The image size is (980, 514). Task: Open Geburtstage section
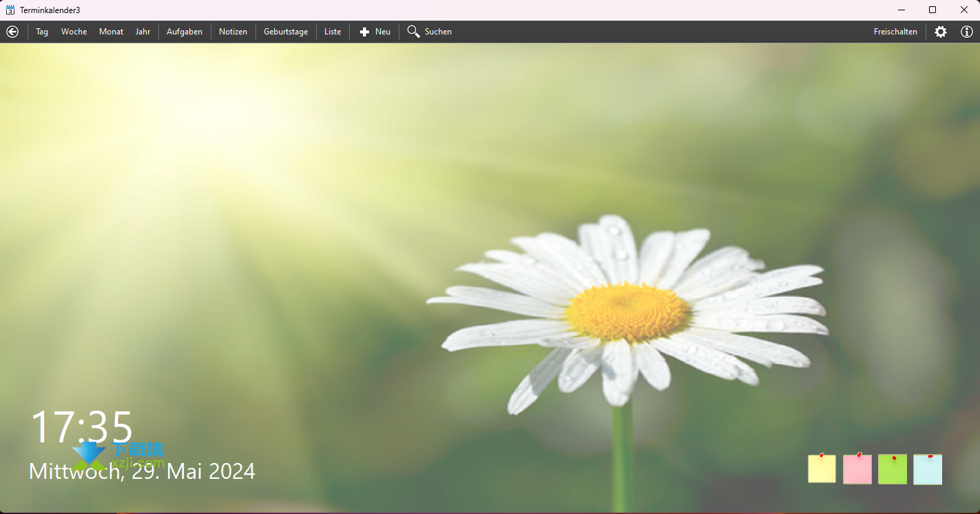[x=286, y=32]
